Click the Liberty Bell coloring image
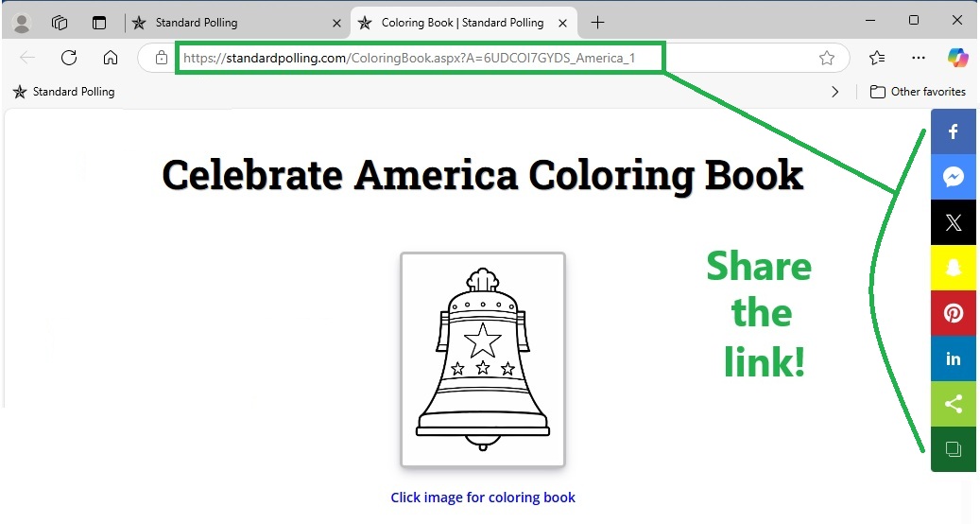 pyautogui.click(x=483, y=359)
